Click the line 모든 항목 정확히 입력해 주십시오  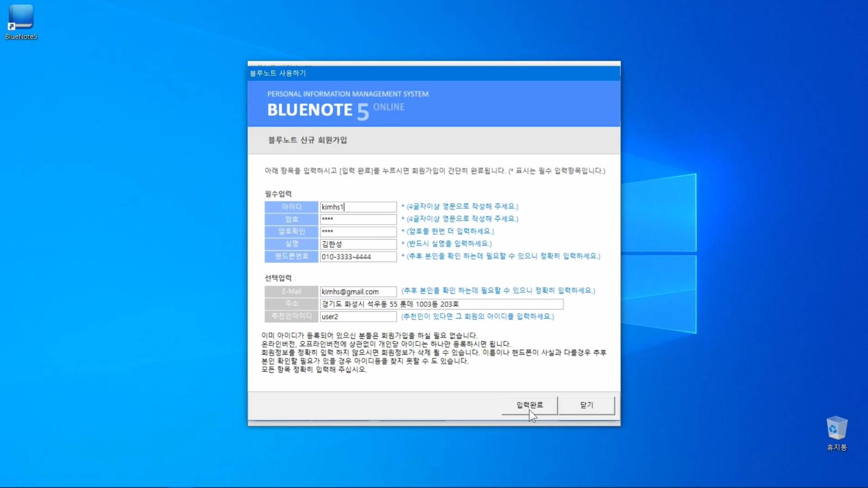coord(314,370)
